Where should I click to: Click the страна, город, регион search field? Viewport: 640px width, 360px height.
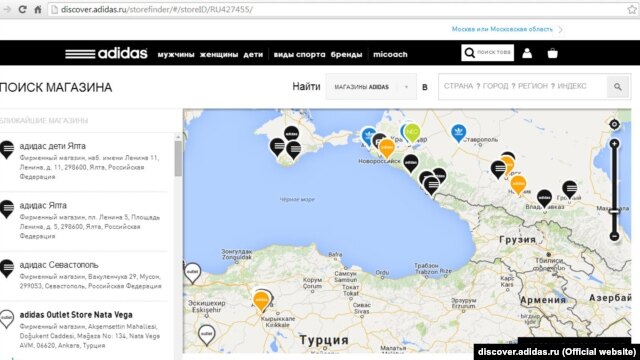point(522,87)
